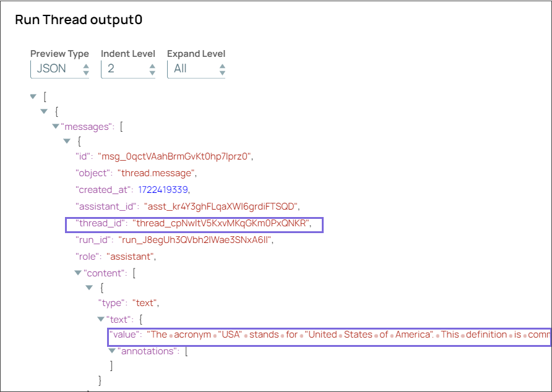Collapse the first message object node
This screenshot has width=552, height=392.
pos(67,141)
